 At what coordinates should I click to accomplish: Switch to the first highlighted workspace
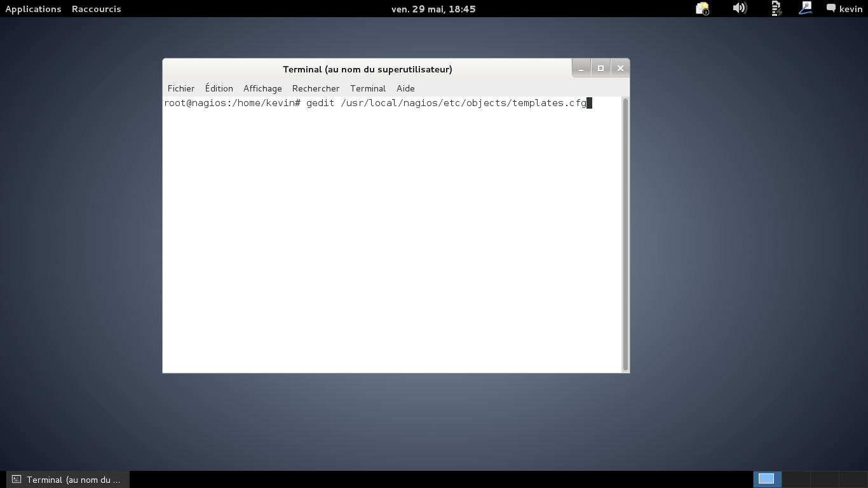coord(766,479)
